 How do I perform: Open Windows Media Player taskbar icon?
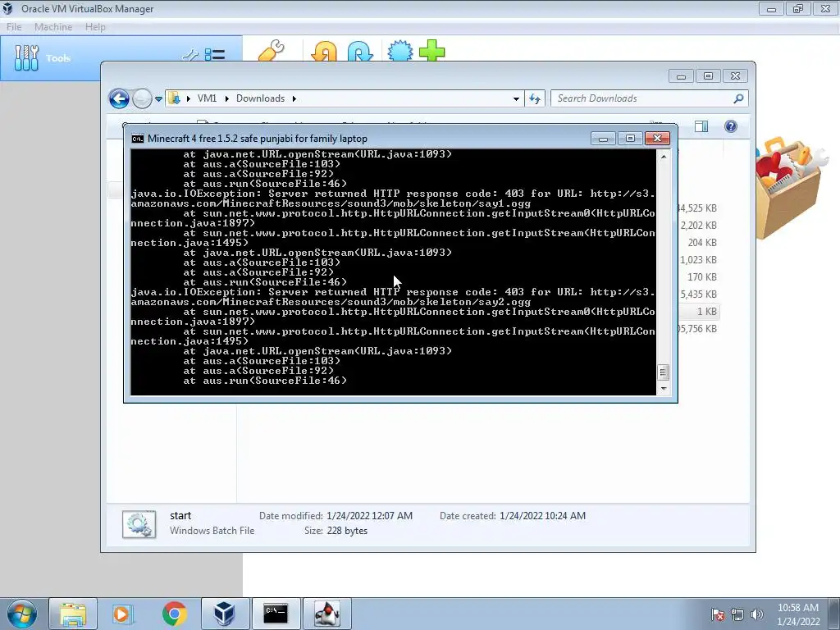[121, 614]
